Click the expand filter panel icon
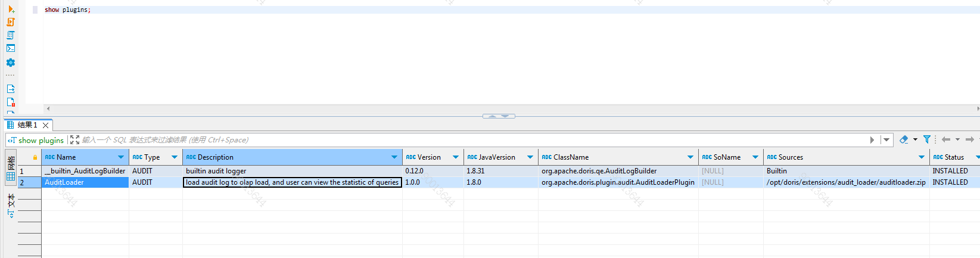980x258 pixels. [74, 139]
